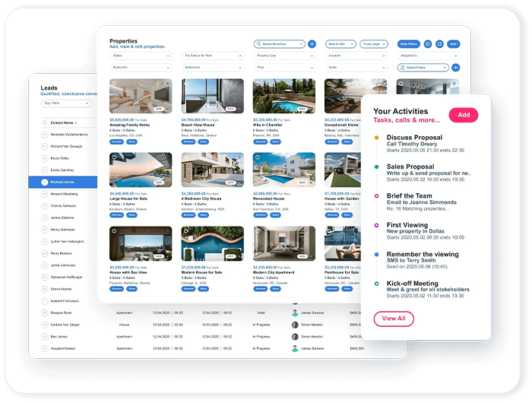
Task: Click the blue dot for Remember the viewing
Action: pyautogui.click(x=376, y=254)
